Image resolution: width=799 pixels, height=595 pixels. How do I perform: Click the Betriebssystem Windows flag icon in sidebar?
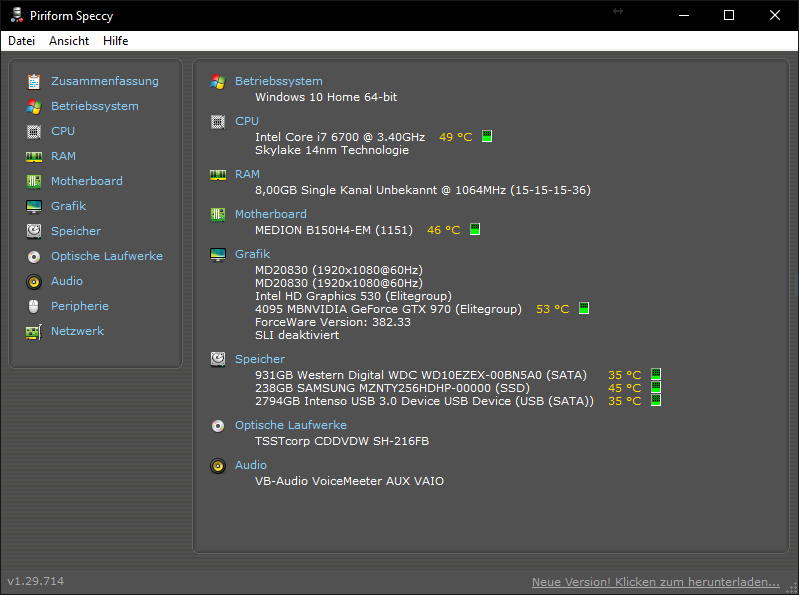34,106
